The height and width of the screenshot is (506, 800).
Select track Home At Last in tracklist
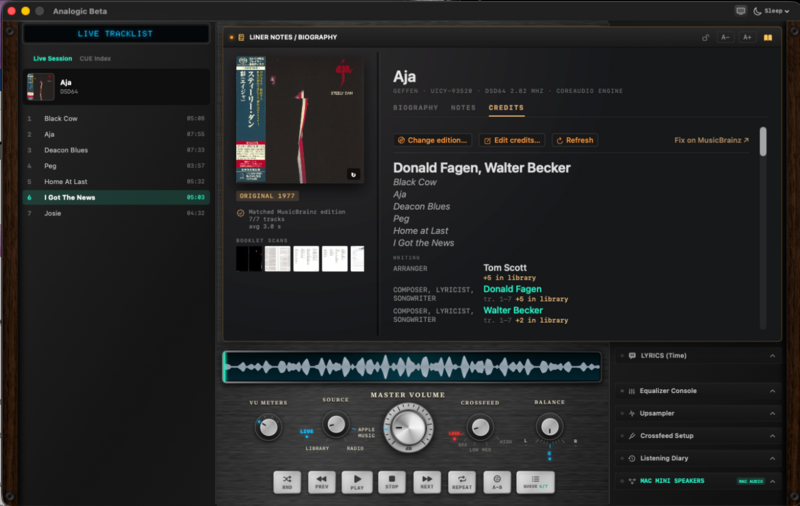(x=116, y=182)
